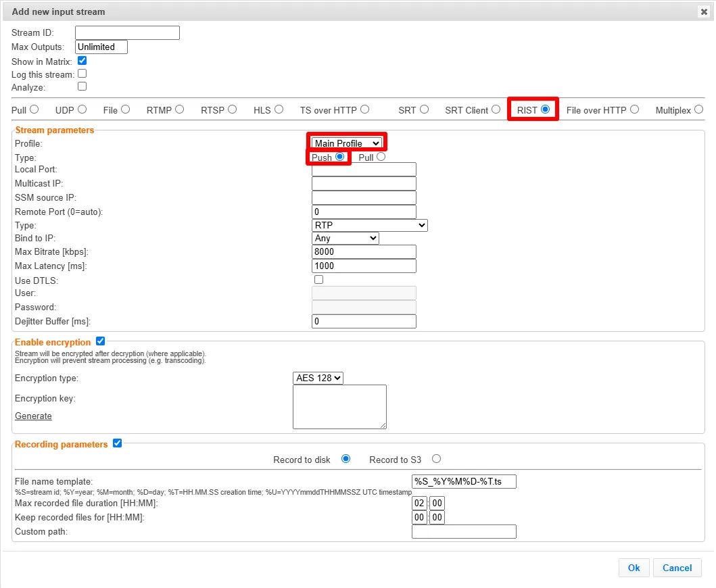Screen dimensions: 716x588
Task: Click the Local Port field
Action: coord(364,170)
